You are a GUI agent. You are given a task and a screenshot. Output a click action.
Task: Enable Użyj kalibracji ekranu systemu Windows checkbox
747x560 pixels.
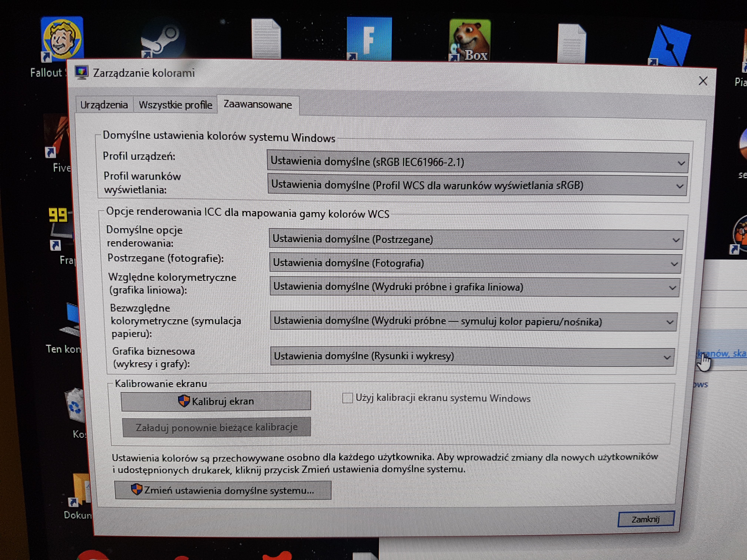pos(347,398)
